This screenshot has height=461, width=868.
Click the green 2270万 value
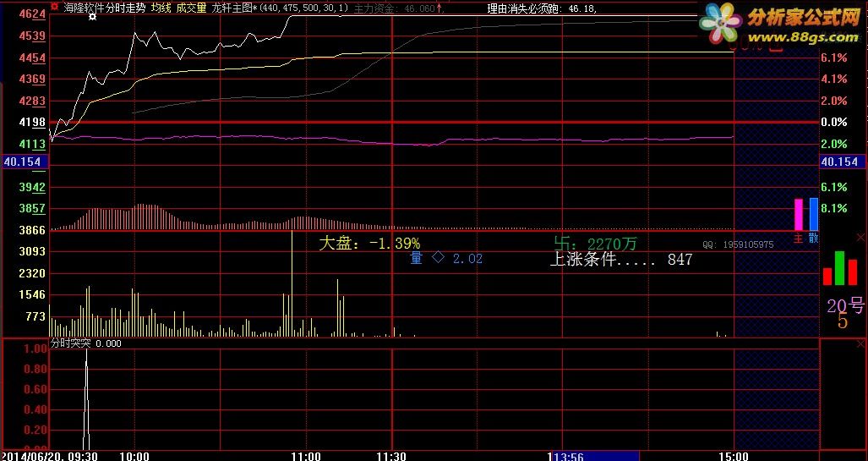click(x=612, y=244)
